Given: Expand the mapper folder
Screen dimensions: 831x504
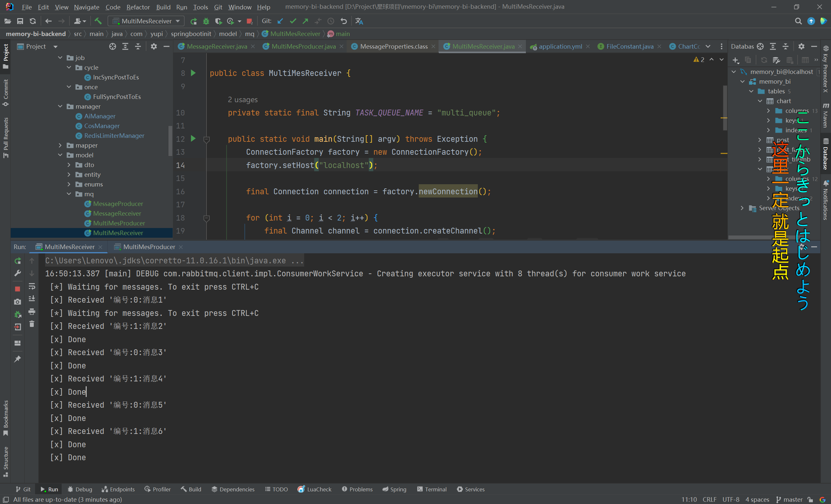Looking at the screenshot, I should point(60,145).
